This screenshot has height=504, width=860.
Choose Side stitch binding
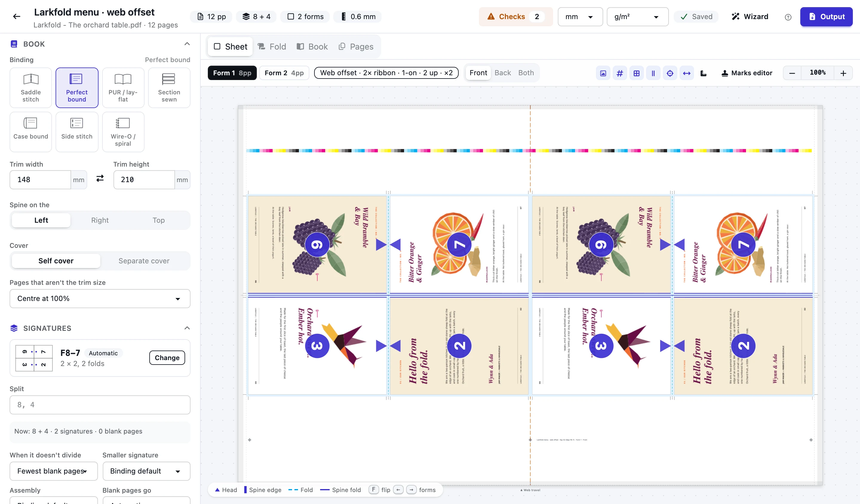coord(77,132)
